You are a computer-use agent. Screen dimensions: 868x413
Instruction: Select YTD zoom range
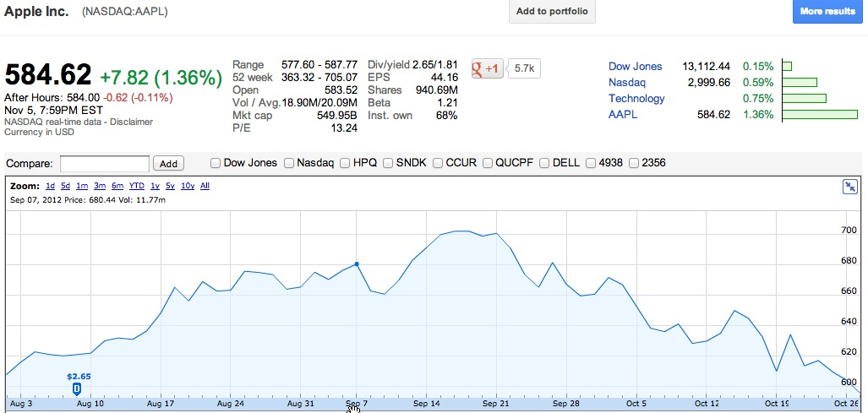pos(137,187)
